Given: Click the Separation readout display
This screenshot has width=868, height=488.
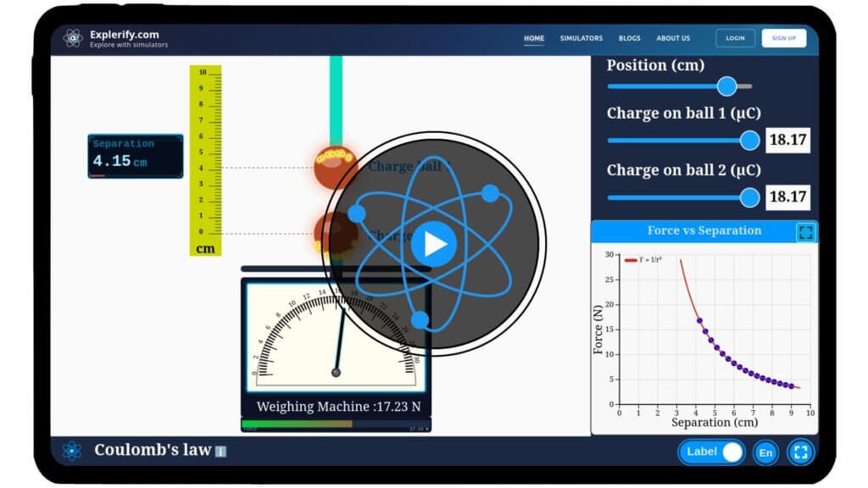Looking at the screenshot, I should pyautogui.click(x=135, y=156).
